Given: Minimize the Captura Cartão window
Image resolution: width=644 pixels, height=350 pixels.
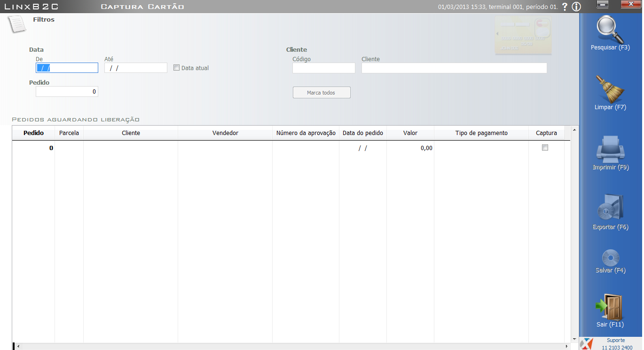Looking at the screenshot, I should click(x=603, y=4).
